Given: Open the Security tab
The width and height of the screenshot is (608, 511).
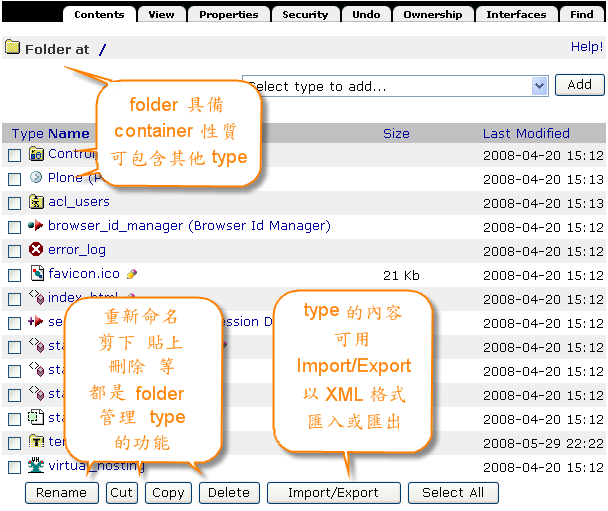Looking at the screenshot, I should pyautogui.click(x=305, y=14).
